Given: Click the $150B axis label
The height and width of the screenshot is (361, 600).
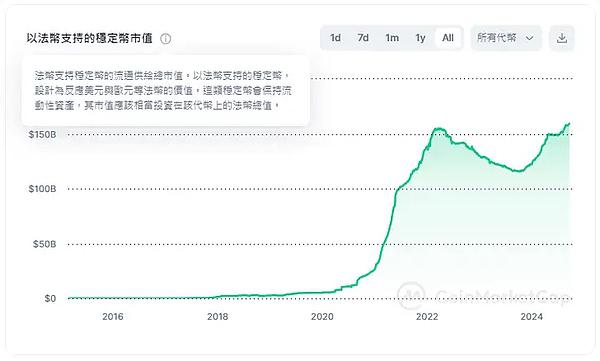Looking at the screenshot, I should coord(42,135).
